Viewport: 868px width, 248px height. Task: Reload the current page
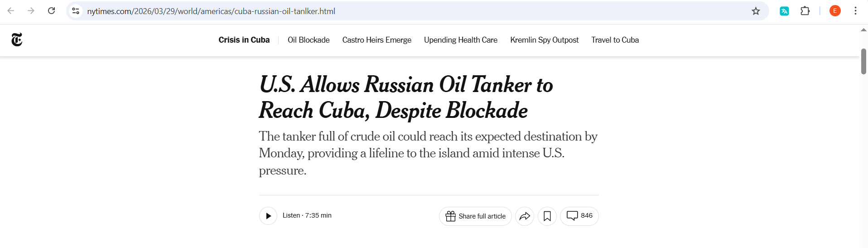click(x=52, y=11)
